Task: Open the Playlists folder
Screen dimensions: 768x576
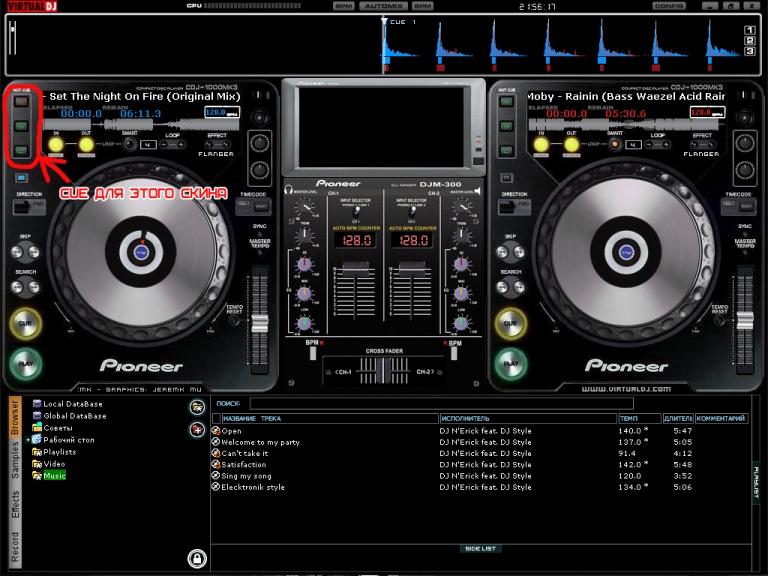Action: 54,452
